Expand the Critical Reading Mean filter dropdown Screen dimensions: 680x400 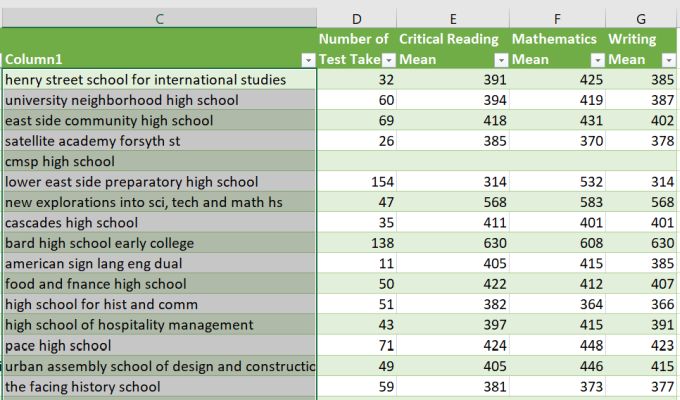500,60
